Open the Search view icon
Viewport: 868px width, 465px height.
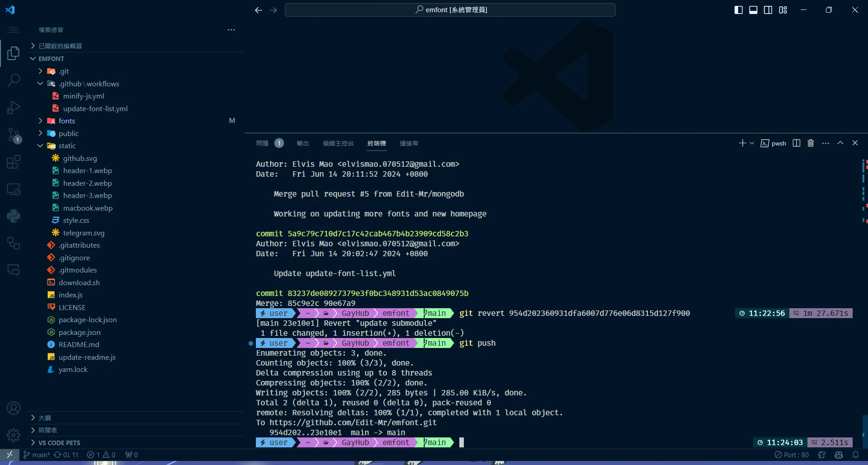coord(14,80)
